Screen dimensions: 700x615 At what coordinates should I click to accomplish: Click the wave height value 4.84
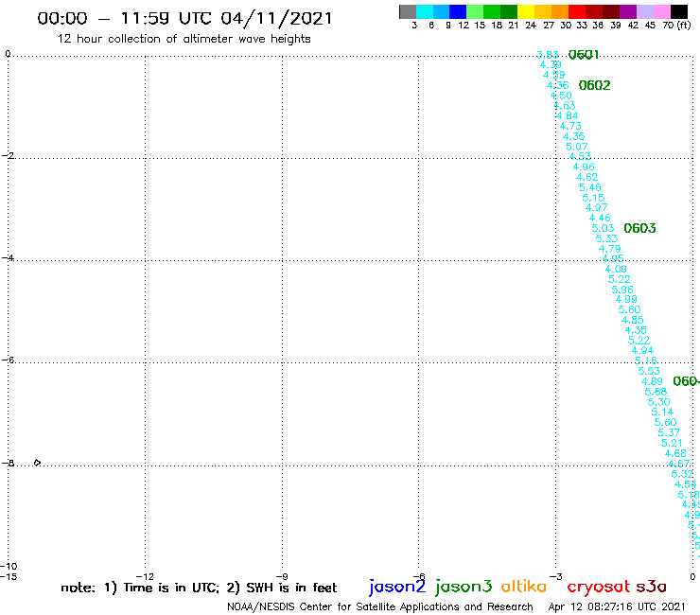568,116
